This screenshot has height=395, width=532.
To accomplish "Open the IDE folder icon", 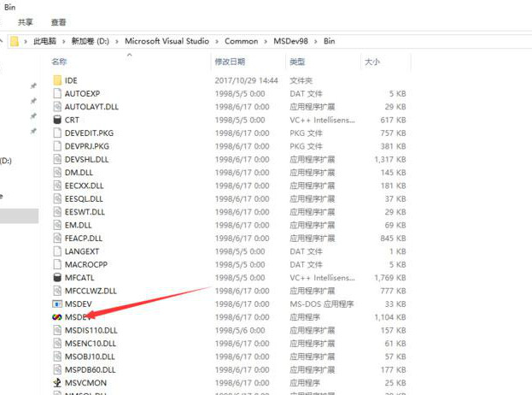I will (57, 80).
